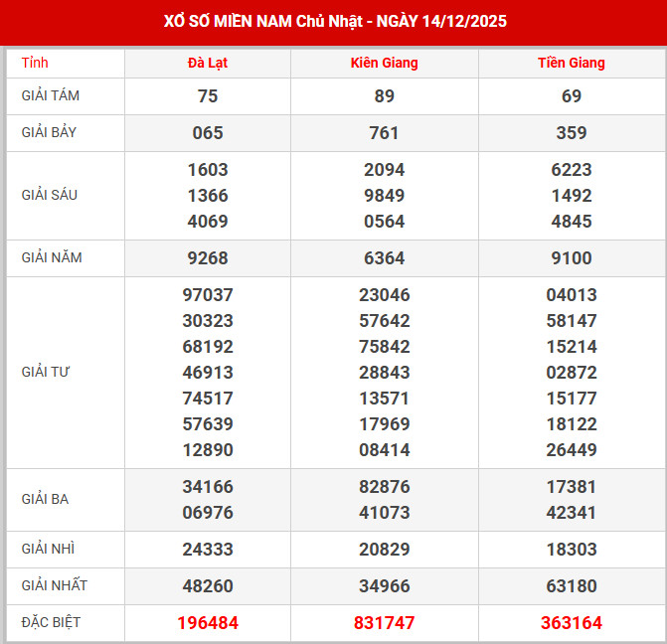Select the number 1492 under Tiền Giang
This screenshot has width=667, height=644.
point(572,196)
